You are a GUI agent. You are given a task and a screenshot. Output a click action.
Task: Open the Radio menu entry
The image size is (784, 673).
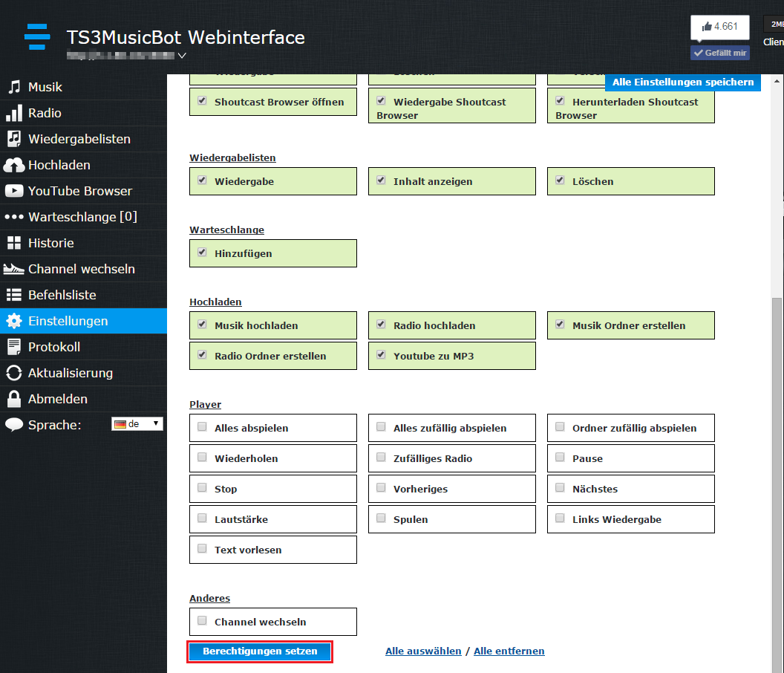pos(83,113)
